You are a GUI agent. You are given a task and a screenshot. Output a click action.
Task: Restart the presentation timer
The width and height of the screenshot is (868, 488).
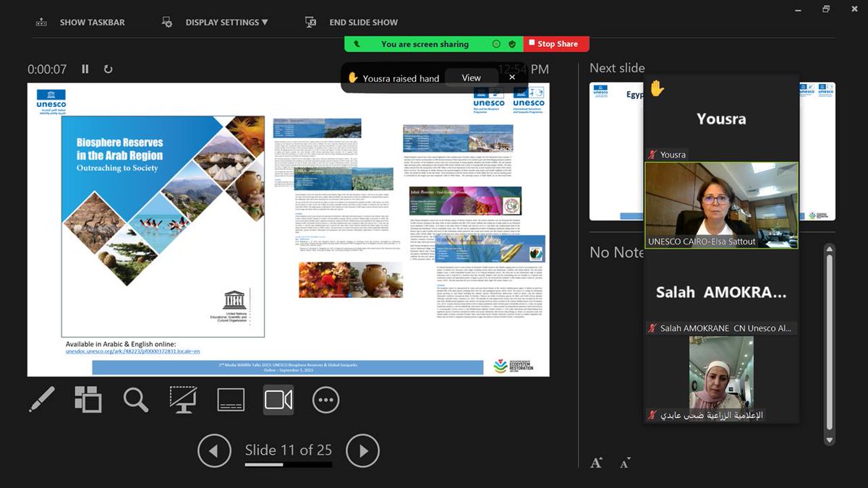pos(109,69)
